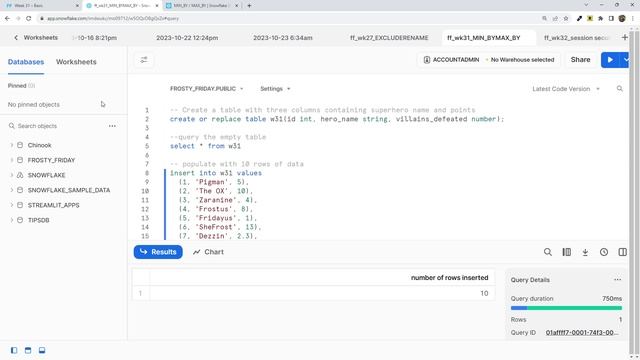Image resolution: width=640 pixels, height=360 pixels.
Task: Reload the browser page
Action: (29, 18)
